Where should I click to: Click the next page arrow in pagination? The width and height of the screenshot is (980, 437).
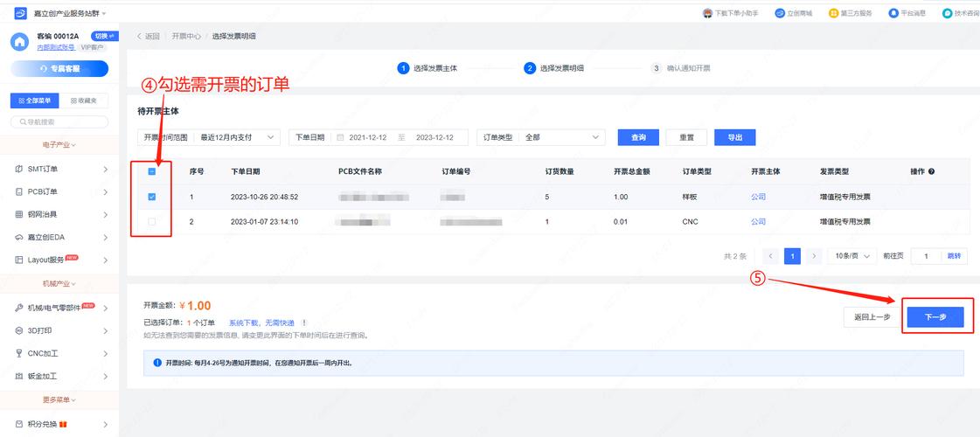point(813,256)
